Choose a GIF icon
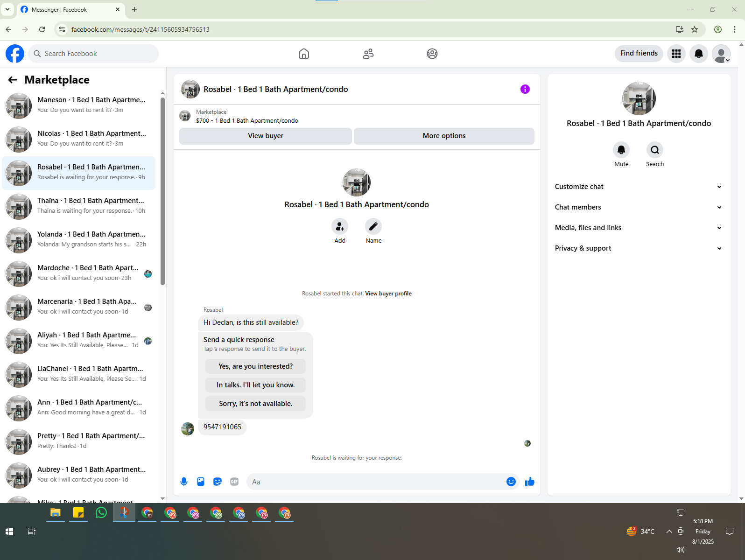The width and height of the screenshot is (745, 560). 234,482
